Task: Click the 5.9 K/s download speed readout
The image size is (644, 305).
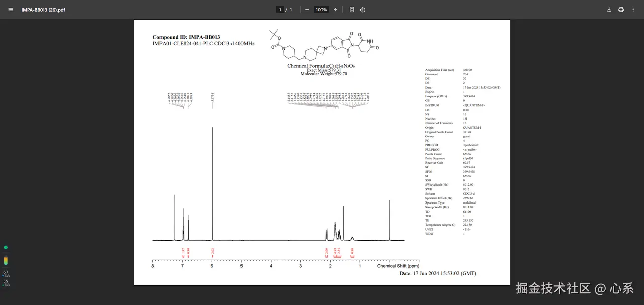Action: coord(6,283)
